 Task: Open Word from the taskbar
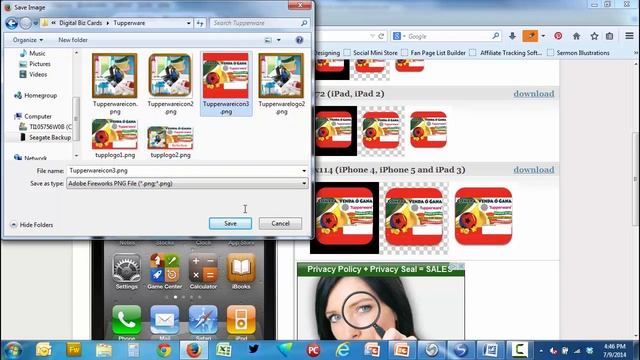click(x=490, y=350)
